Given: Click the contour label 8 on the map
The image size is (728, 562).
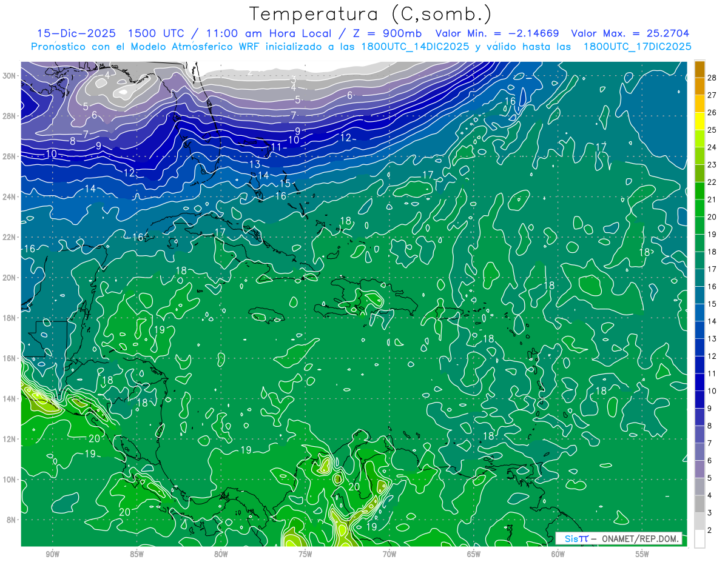Looking at the screenshot, I should click(73, 141).
